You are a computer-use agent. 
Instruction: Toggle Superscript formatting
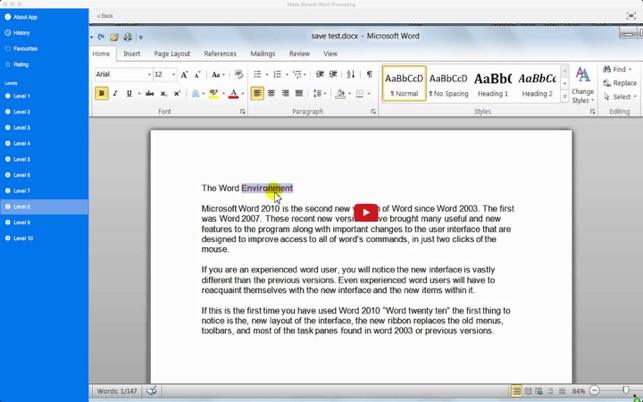pyautogui.click(x=177, y=94)
